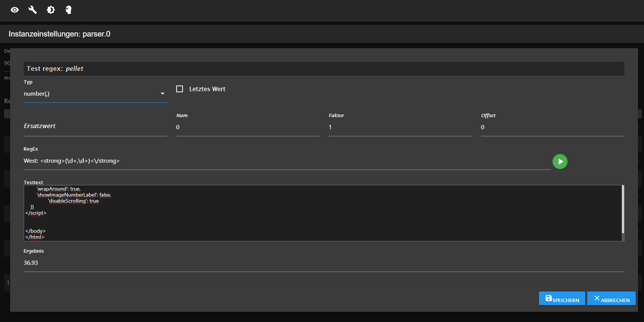Run the regex test with green play button
This screenshot has width=644, height=322.
tap(560, 162)
